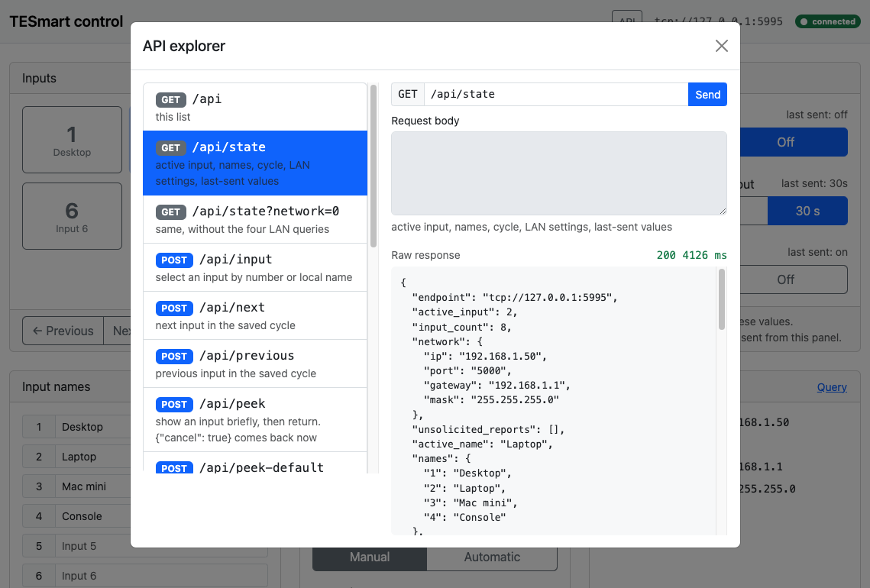Send the GET /api/state request
870x588 pixels.
tap(707, 94)
